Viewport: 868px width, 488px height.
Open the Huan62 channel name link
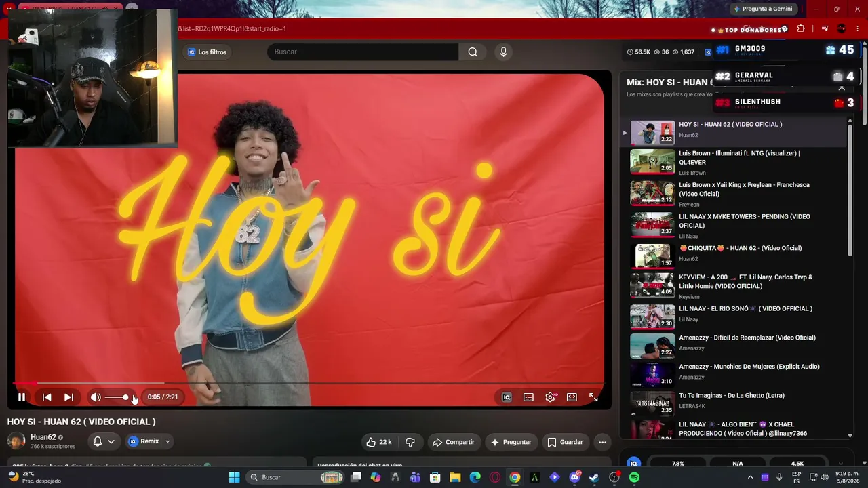[43, 437]
